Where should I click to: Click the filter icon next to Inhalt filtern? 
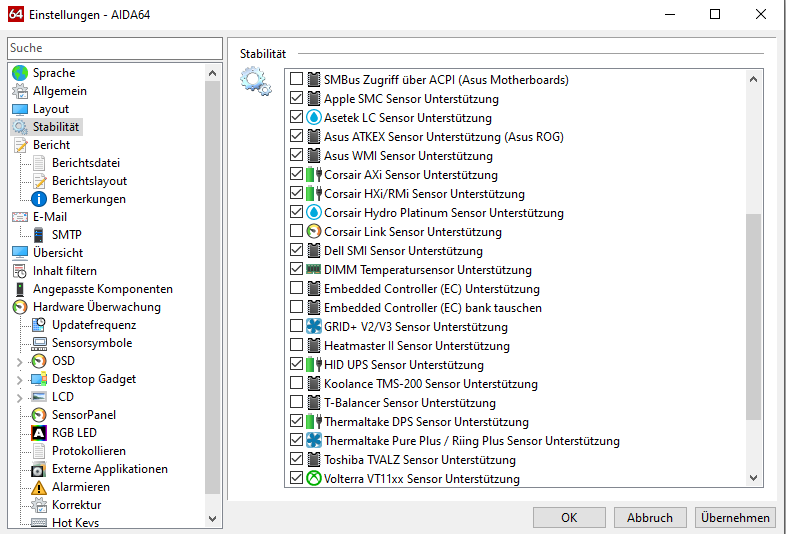[x=20, y=271]
